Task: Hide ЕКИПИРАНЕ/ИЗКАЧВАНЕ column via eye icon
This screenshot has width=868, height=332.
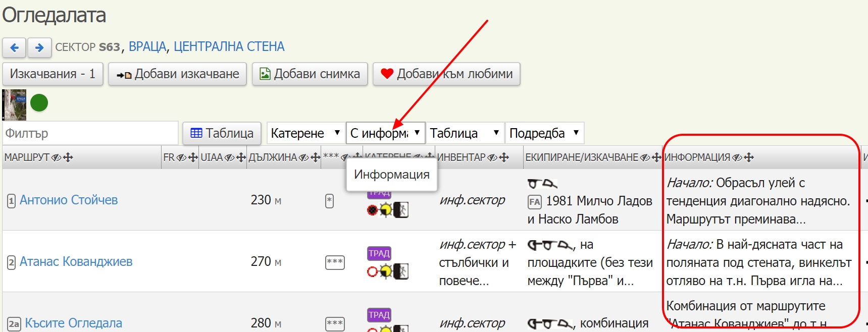Action: (645, 157)
